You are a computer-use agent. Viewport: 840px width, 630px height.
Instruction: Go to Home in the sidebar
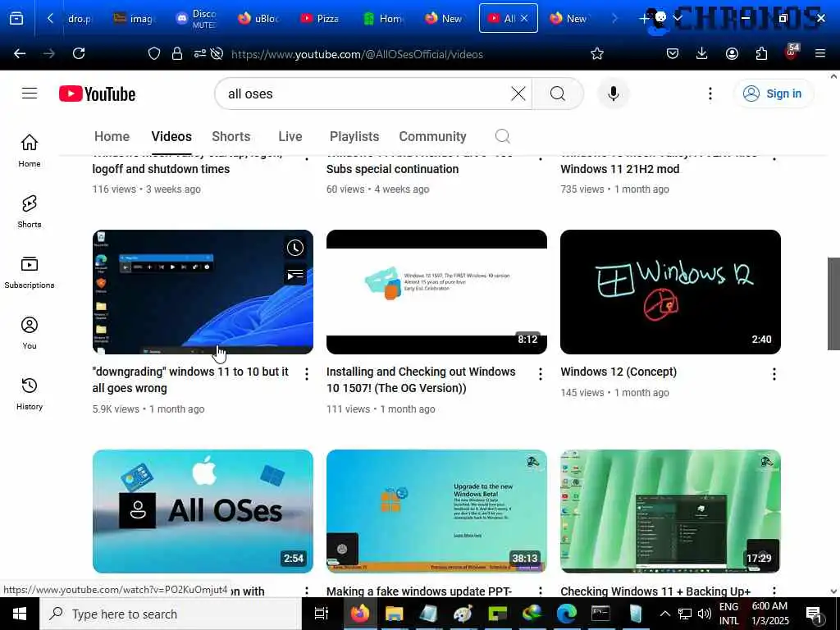[30, 151]
